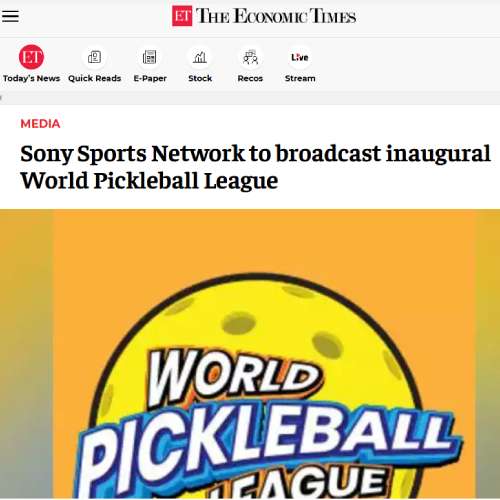
Task: Select the Recos text label
Action: 250,78
